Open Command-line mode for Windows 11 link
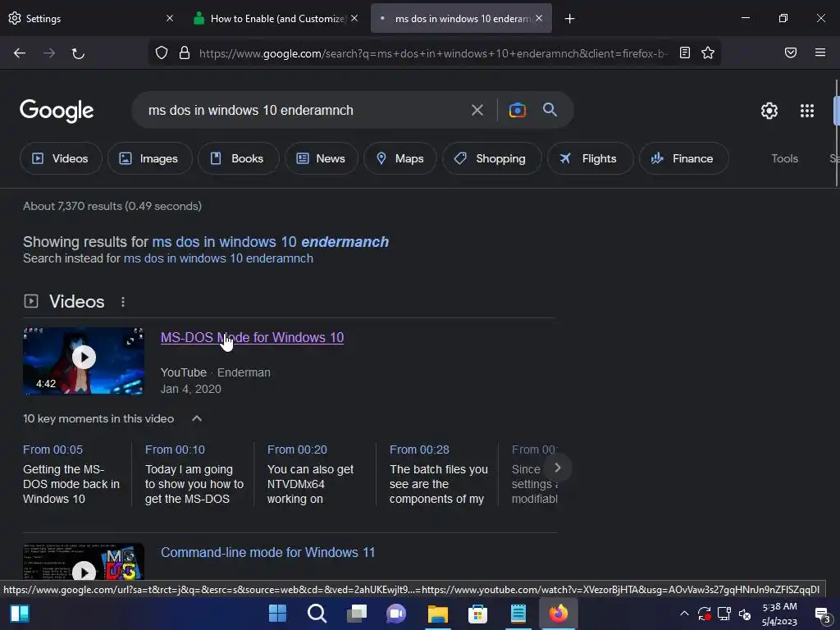This screenshot has width=840, height=630. [268, 552]
